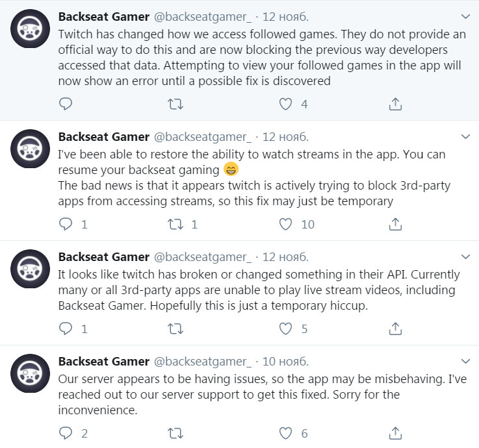Like the Twitch API hiccup tweet
Screen dimensions: 479x448
285,329
